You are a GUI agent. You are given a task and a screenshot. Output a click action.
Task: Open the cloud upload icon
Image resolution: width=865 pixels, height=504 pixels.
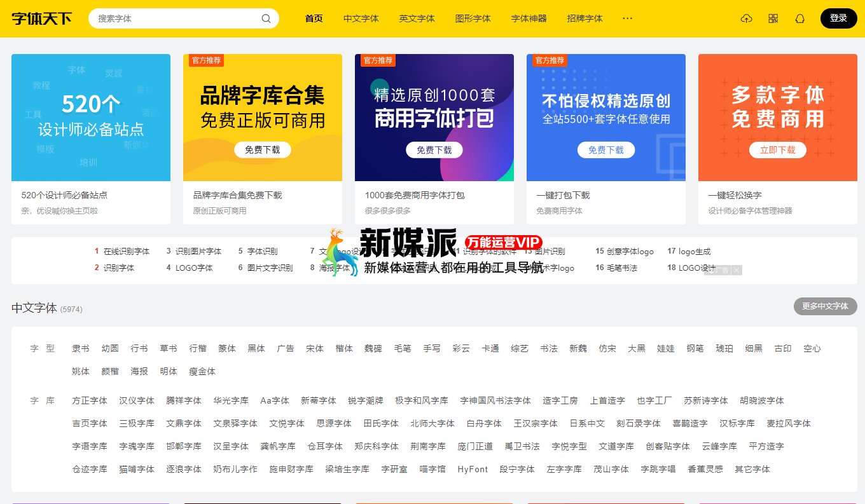coord(747,18)
